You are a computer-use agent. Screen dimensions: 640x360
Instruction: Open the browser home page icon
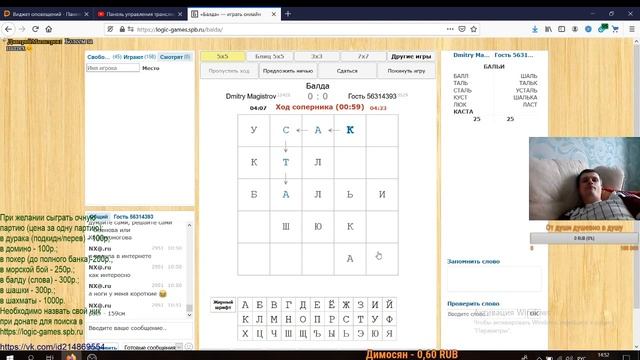[x=49, y=29]
